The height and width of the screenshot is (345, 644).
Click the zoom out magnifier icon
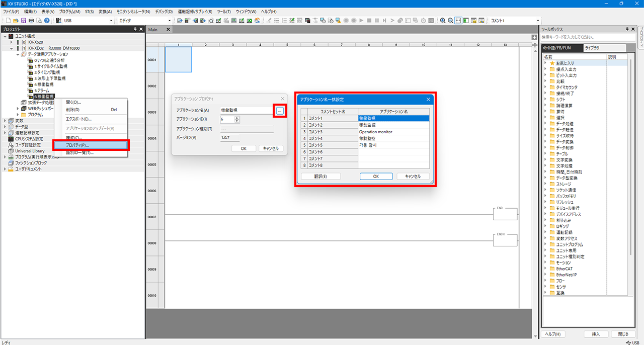point(450,21)
